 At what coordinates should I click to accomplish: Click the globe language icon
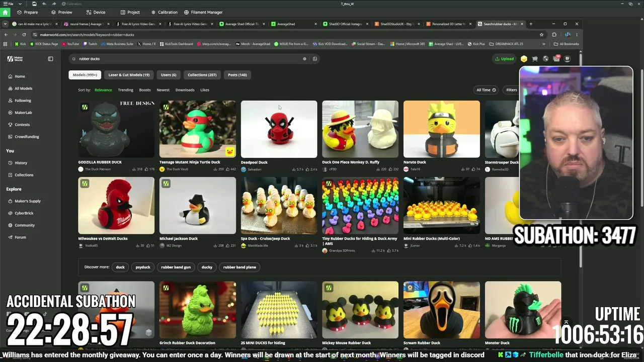coord(545,59)
